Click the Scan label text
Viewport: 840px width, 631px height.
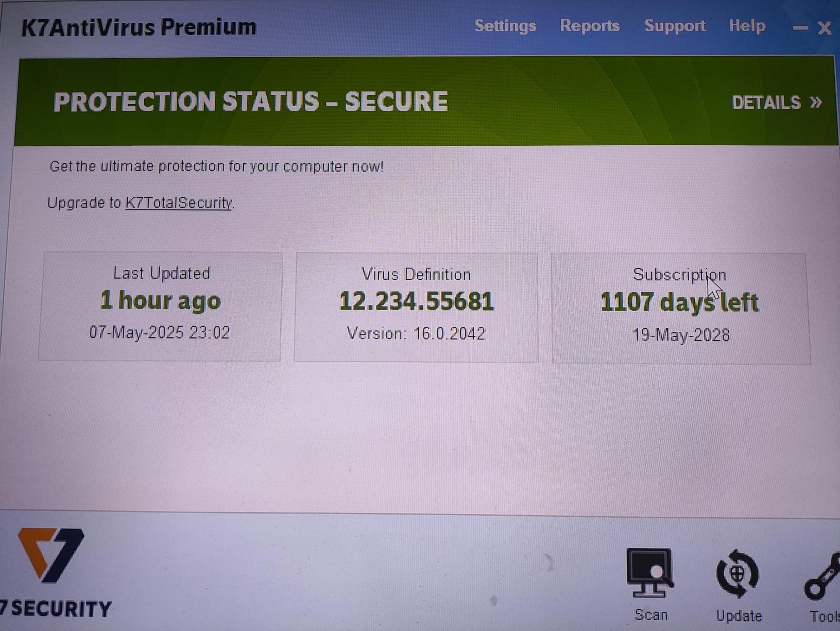coord(650,615)
